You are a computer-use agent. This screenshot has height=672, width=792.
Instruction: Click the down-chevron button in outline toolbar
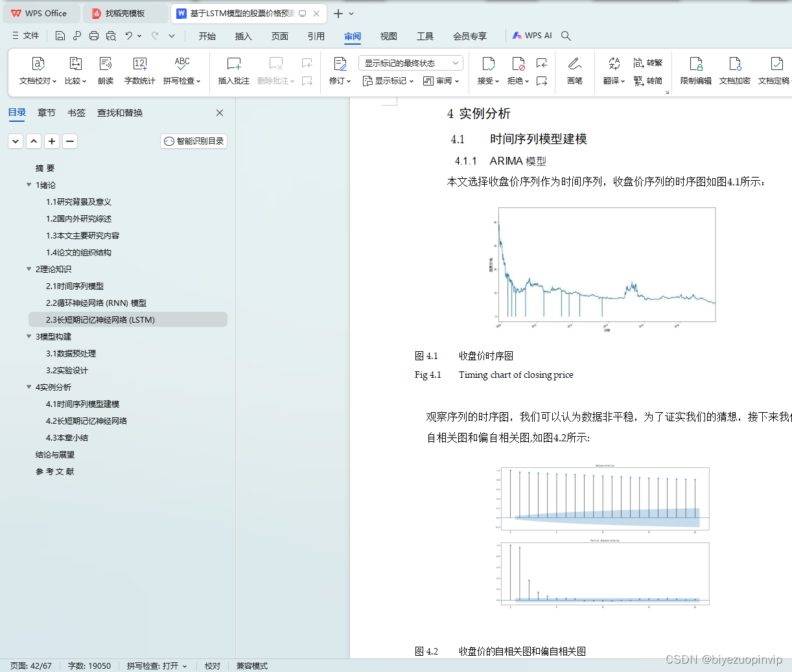16,141
